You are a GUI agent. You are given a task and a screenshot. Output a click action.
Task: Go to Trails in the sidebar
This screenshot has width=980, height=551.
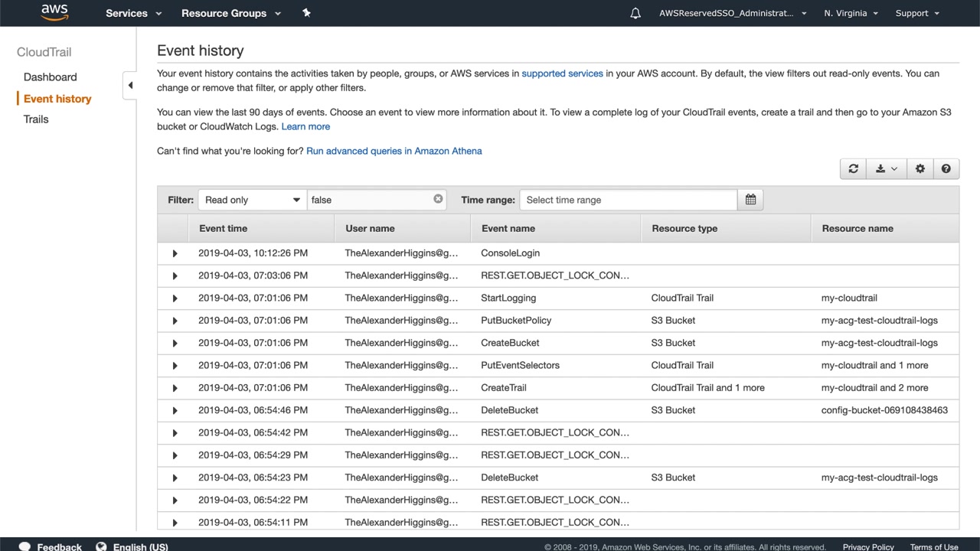click(36, 119)
